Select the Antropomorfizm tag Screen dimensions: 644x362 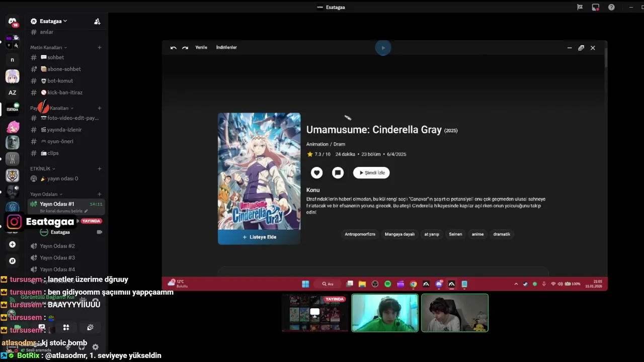(360, 234)
